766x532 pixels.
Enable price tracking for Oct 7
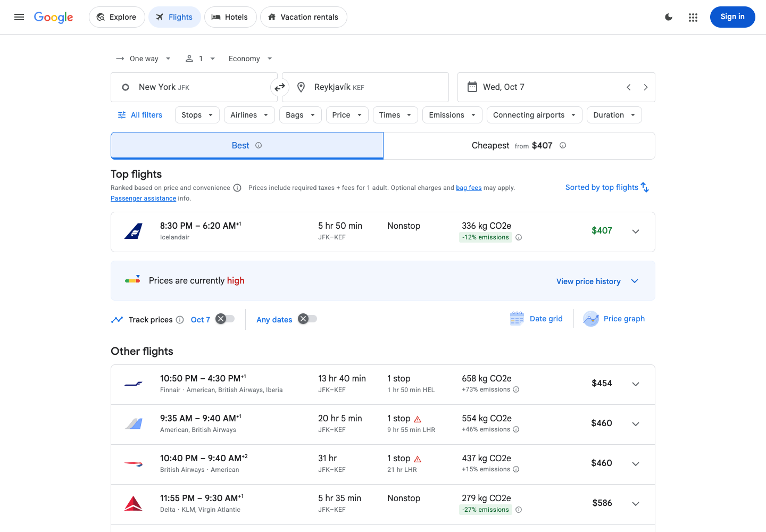225,319
